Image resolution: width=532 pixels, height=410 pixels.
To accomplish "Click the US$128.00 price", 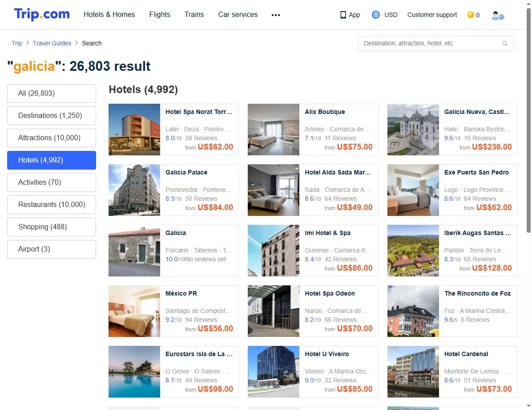I will pyautogui.click(x=492, y=268).
